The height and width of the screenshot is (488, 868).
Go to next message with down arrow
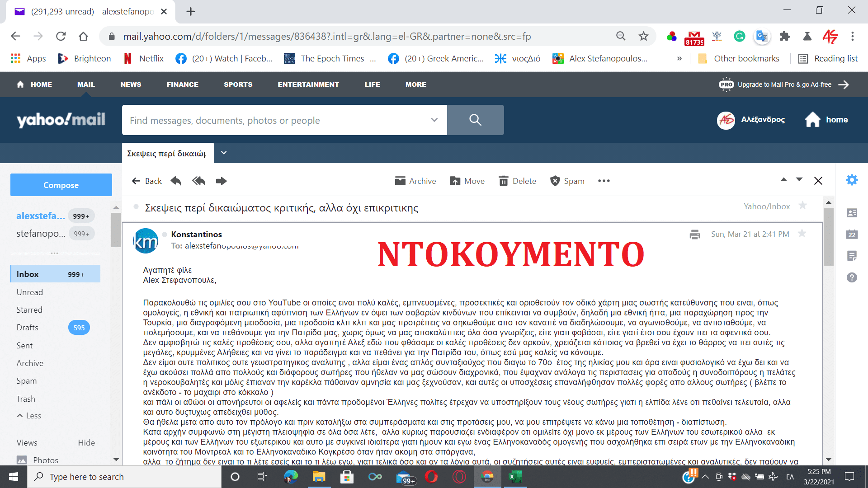(x=799, y=180)
